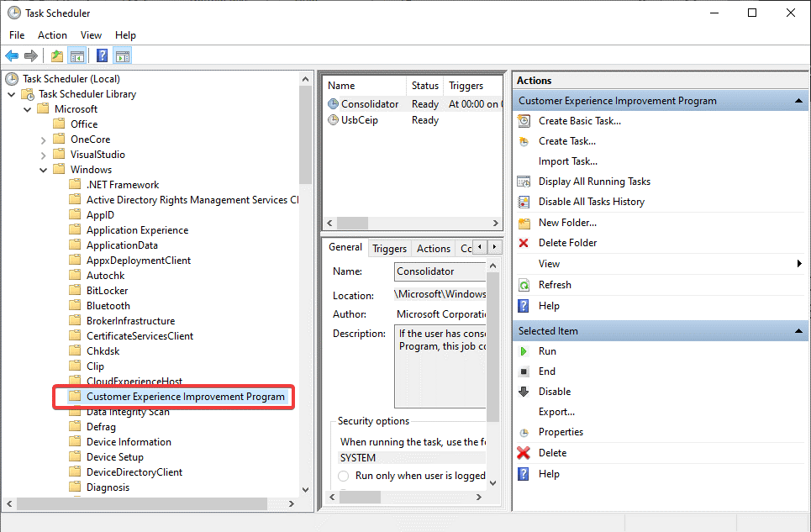Click the Disable down-arrow icon
Screen dimensions: 811x532
tap(524, 392)
